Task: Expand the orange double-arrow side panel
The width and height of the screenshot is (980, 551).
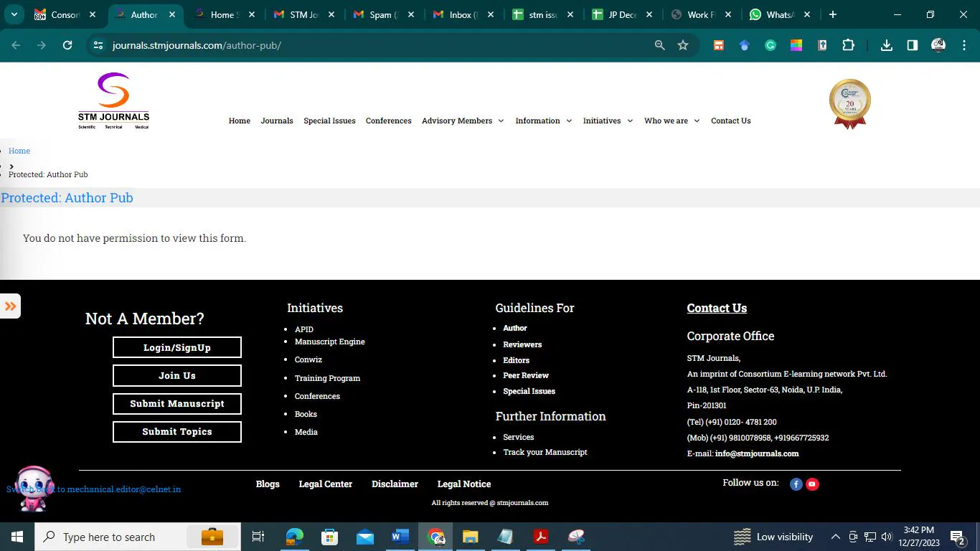Action: point(10,306)
